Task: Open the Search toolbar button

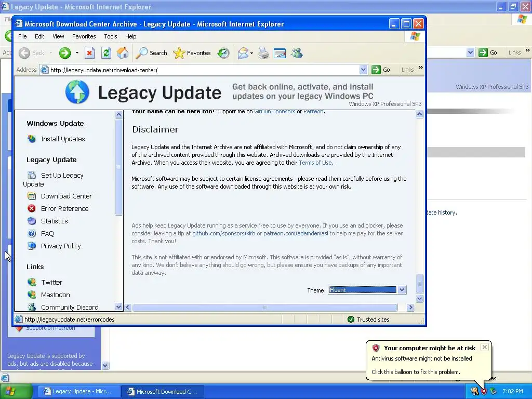Action: click(x=151, y=53)
